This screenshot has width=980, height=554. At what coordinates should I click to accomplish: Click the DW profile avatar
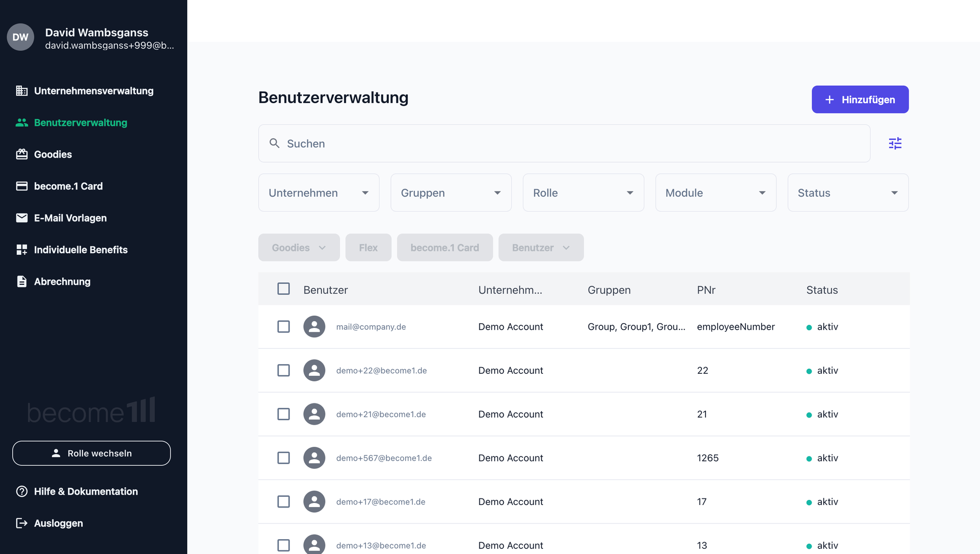coord(20,37)
